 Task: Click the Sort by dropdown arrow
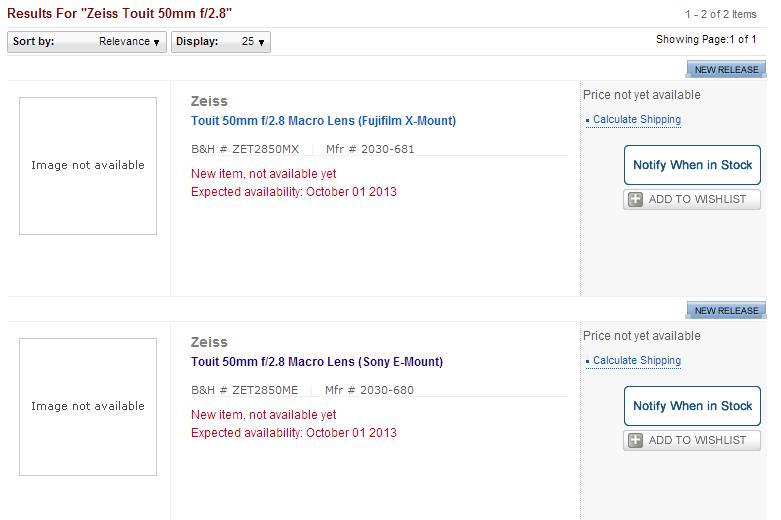pyautogui.click(x=157, y=42)
